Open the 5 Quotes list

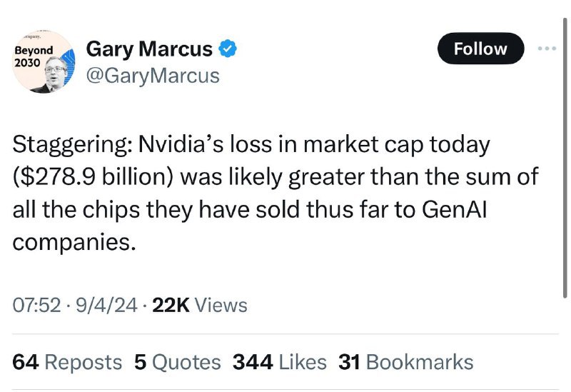[177, 362]
